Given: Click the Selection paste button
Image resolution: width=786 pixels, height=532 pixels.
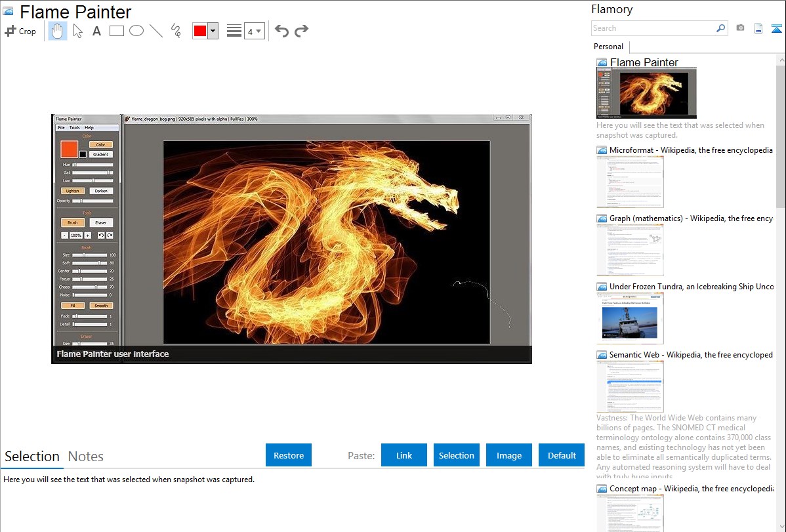Looking at the screenshot, I should pyautogui.click(x=456, y=455).
